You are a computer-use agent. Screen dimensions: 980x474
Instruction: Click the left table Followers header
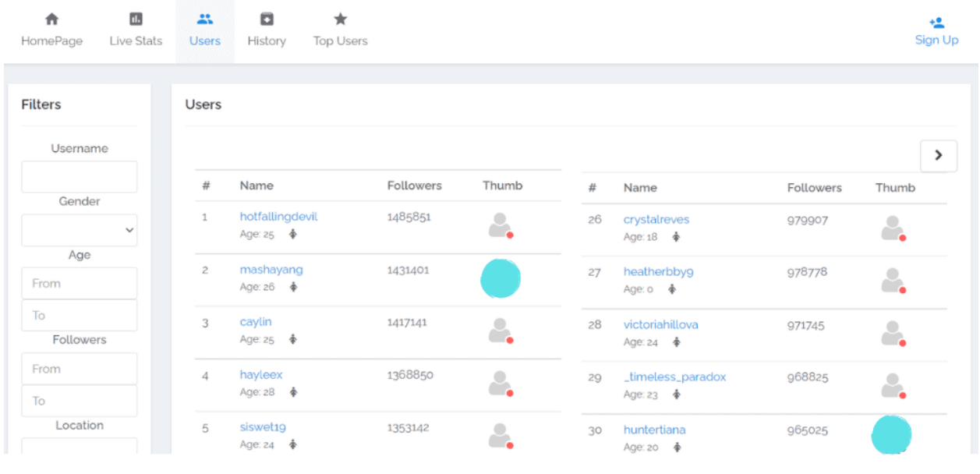click(x=414, y=186)
